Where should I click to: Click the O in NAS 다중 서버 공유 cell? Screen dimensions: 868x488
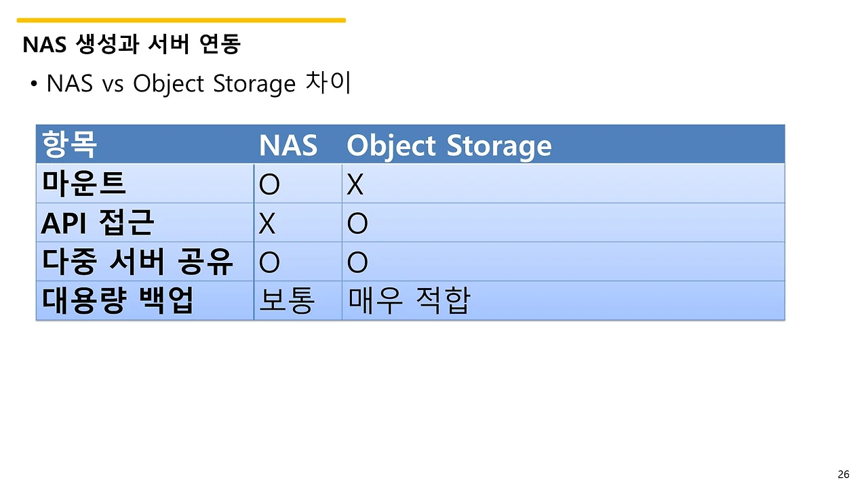(269, 264)
